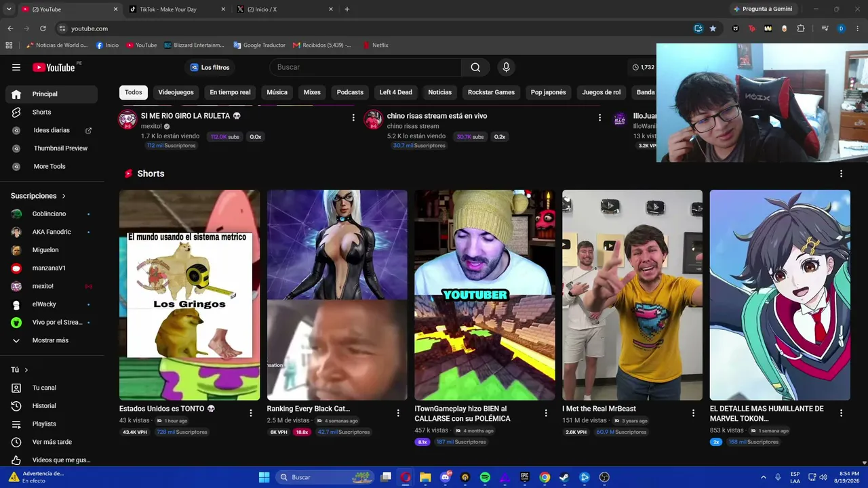Open options for I Met the Real MrBeast
This screenshot has height=488, width=868.
point(693,413)
